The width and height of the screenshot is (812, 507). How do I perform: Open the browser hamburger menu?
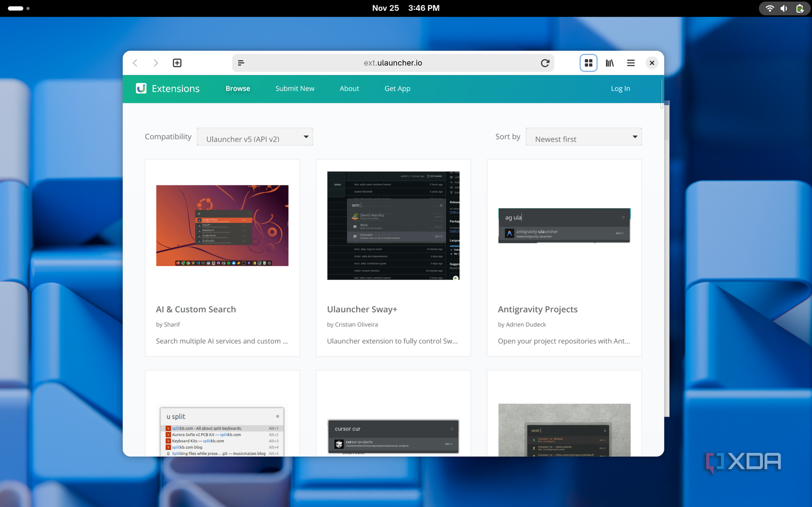tap(630, 63)
